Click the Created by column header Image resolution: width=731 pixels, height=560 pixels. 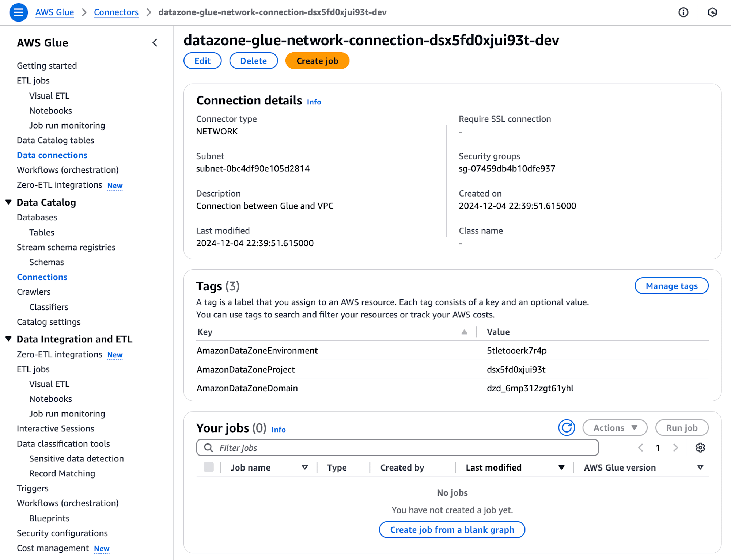click(x=402, y=468)
